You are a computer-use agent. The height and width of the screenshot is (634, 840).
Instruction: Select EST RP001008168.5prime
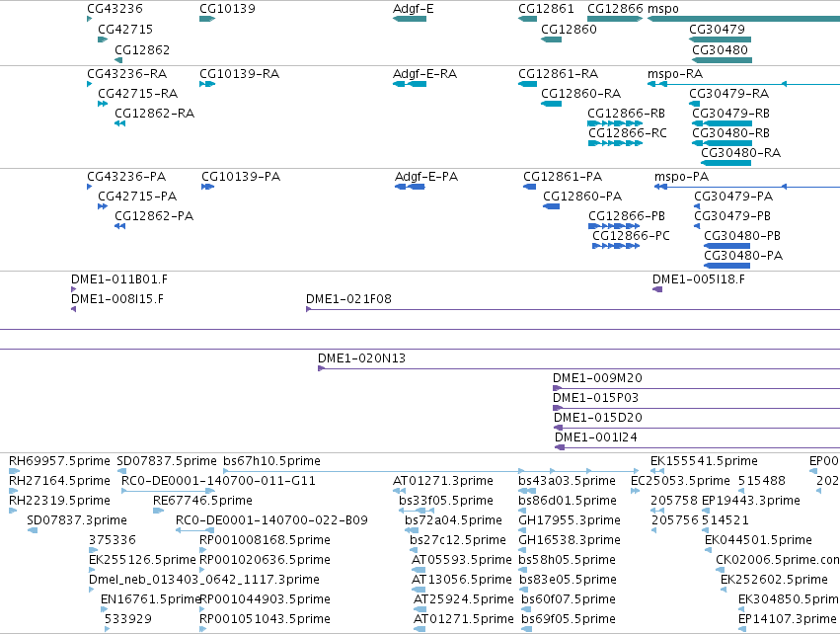(x=203, y=550)
